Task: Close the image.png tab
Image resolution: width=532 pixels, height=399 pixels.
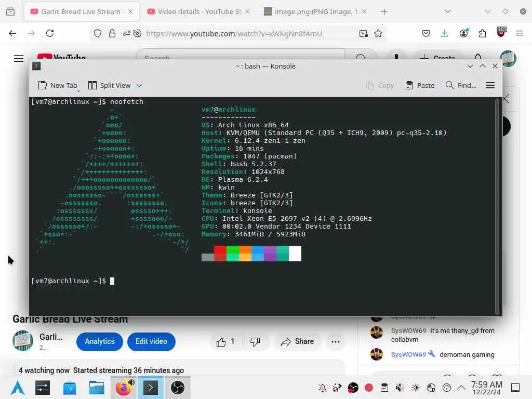Action: [364, 11]
